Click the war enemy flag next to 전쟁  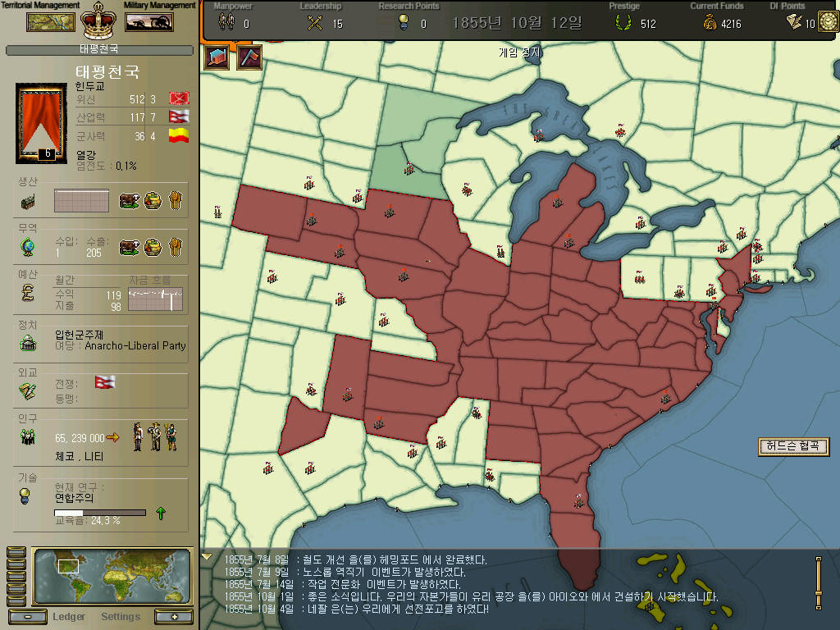click(x=105, y=382)
